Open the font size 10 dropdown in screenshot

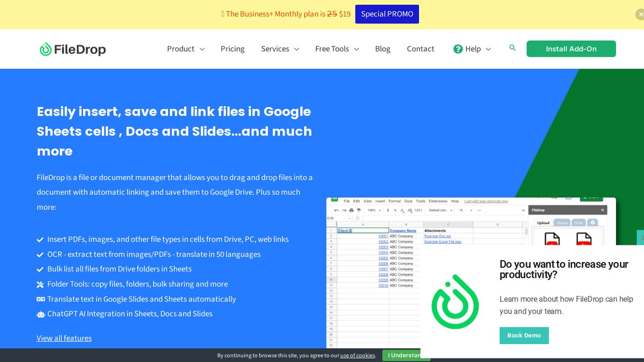(465, 210)
